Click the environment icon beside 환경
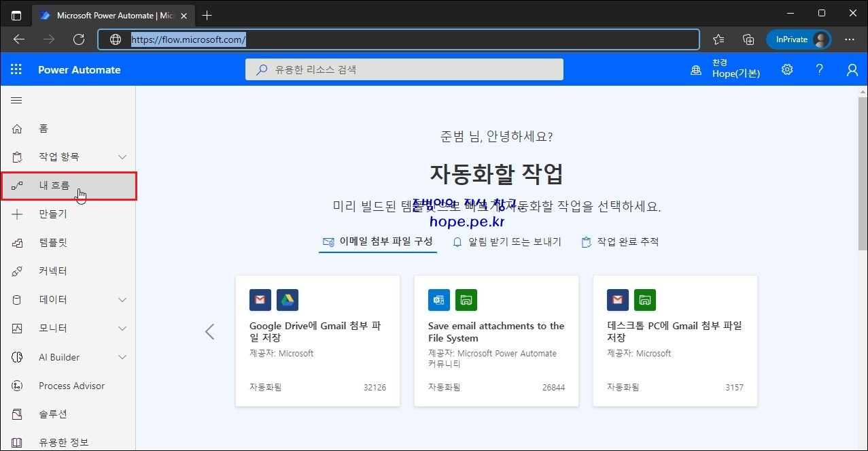The width and height of the screenshot is (868, 451). point(696,70)
